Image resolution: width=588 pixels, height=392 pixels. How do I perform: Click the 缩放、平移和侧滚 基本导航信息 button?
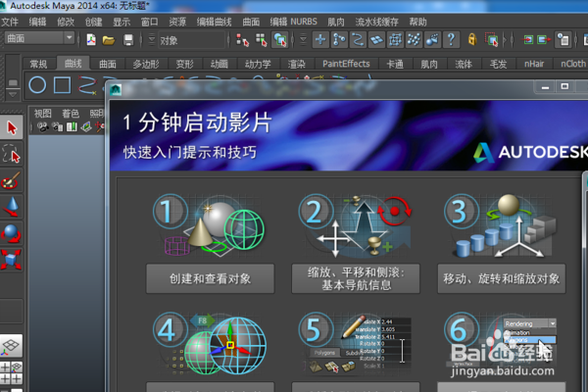(356, 278)
